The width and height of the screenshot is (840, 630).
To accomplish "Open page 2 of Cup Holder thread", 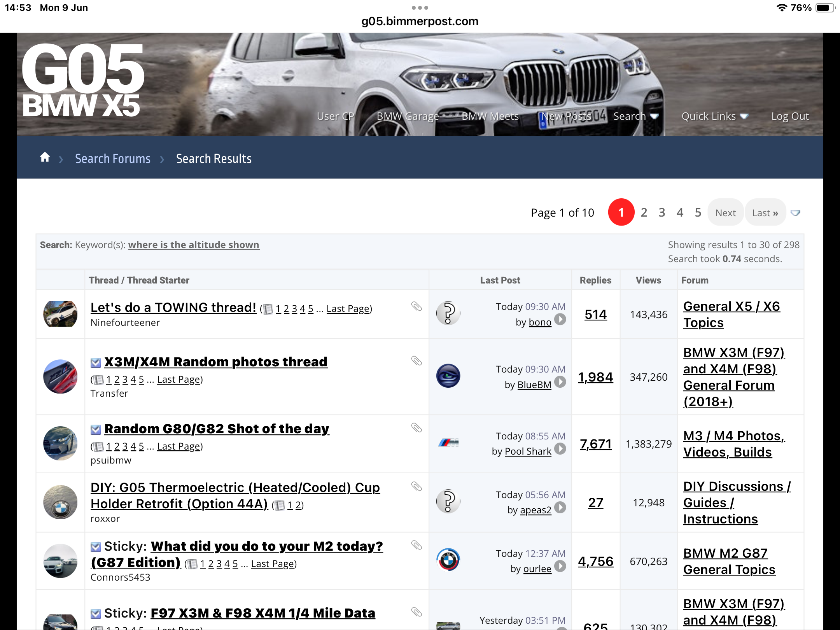I will click(x=298, y=505).
